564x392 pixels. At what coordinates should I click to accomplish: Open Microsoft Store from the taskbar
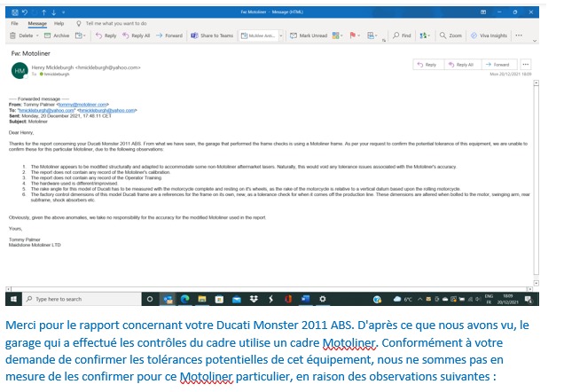point(219,299)
